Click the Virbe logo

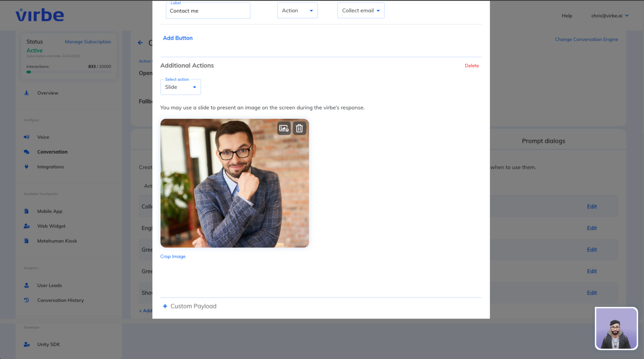[40, 15]
